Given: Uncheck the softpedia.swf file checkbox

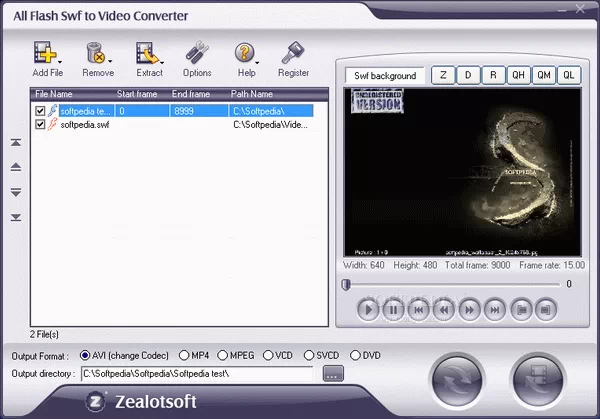Looking at the screenshot, I should click(40, 124).
